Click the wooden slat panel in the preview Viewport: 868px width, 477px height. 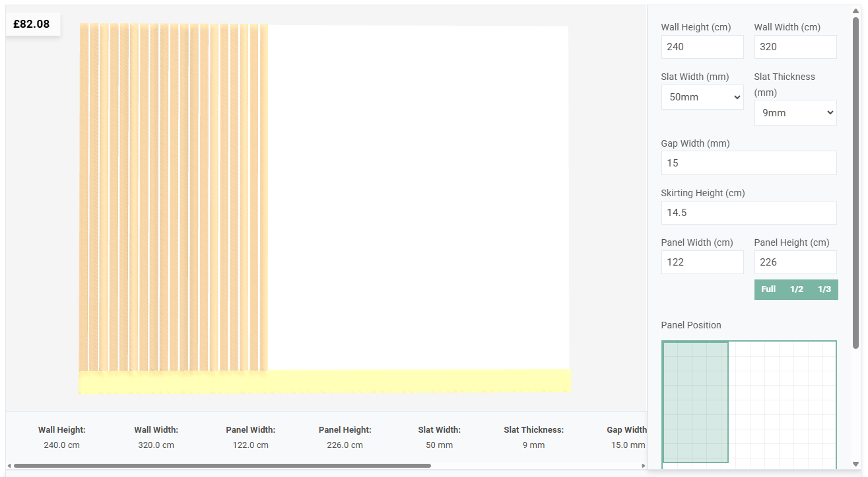[172, 198]
